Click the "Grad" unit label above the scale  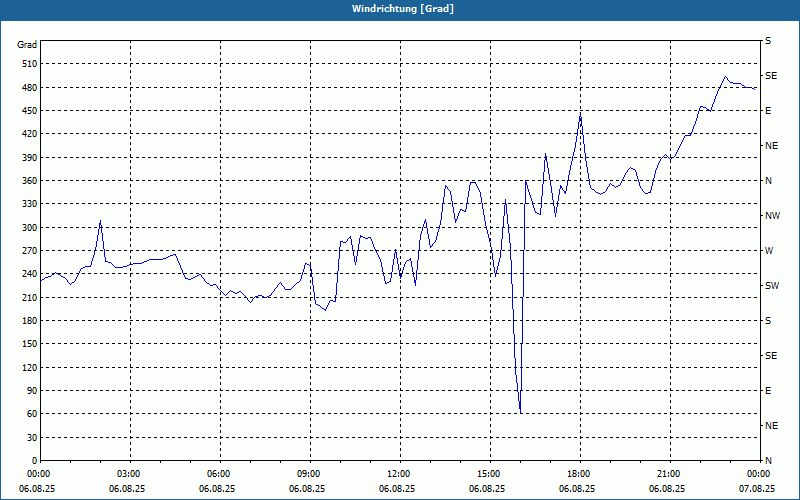27,45
